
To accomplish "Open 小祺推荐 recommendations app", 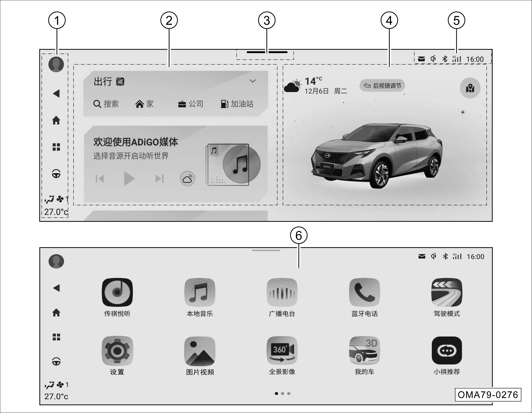I will click(x=447, y=356).
